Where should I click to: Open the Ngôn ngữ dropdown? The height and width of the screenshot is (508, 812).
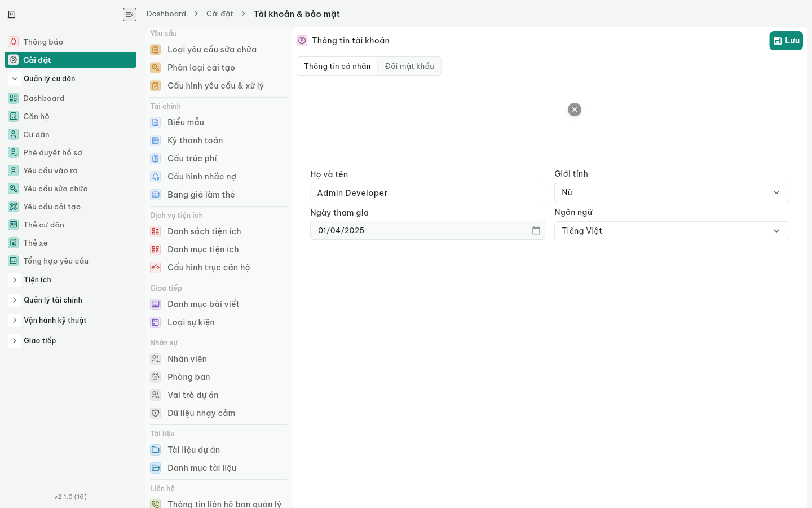(672, 231)
